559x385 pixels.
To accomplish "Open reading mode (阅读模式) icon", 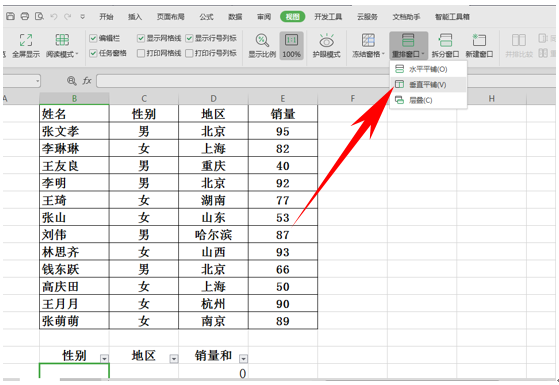I will (x=62, y=40).
